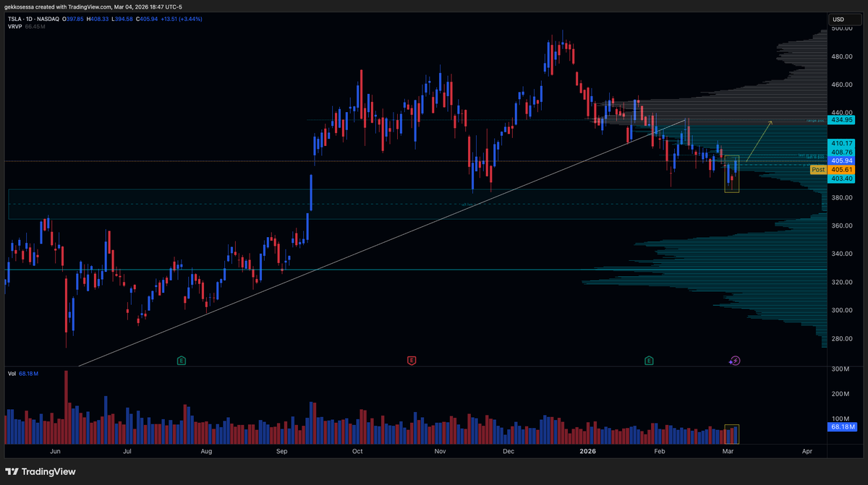Click the 300M volume axis tick
This screenshot has height=485, width=868.
click(839, 369)
